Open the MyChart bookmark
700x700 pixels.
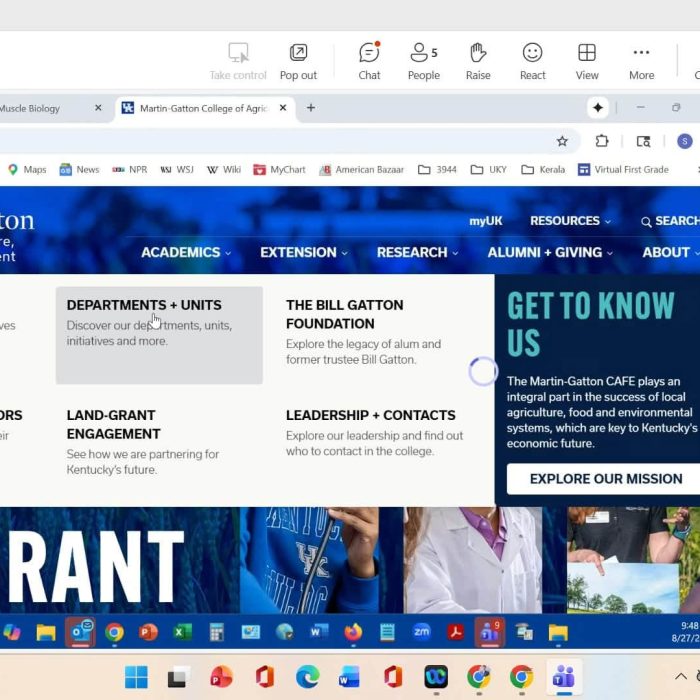coord(279,170)
